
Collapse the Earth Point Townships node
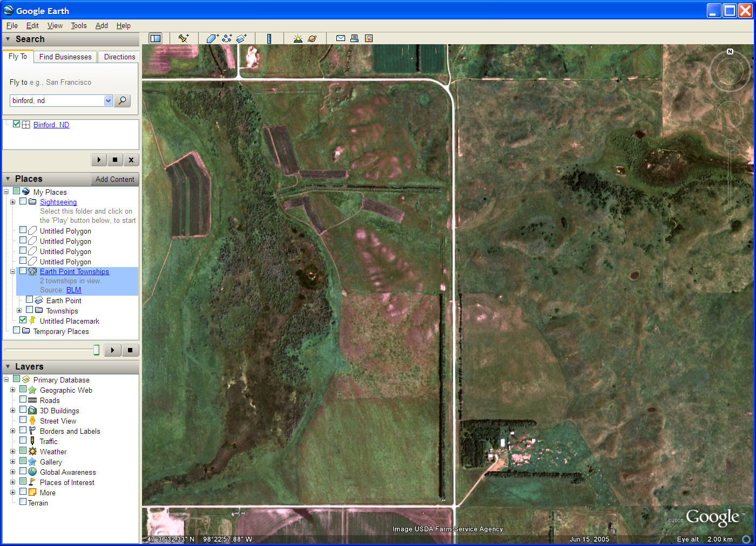coord(12,271)
